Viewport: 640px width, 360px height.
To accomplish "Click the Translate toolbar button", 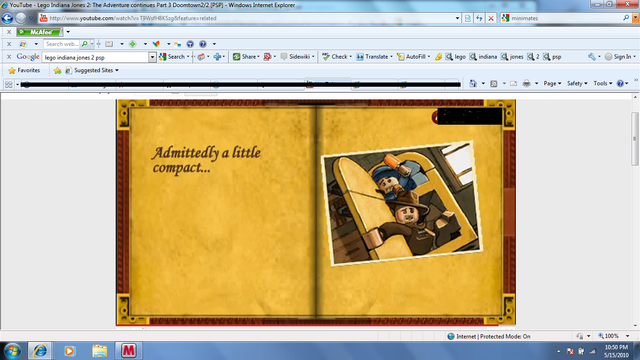I will pos(373,57).
